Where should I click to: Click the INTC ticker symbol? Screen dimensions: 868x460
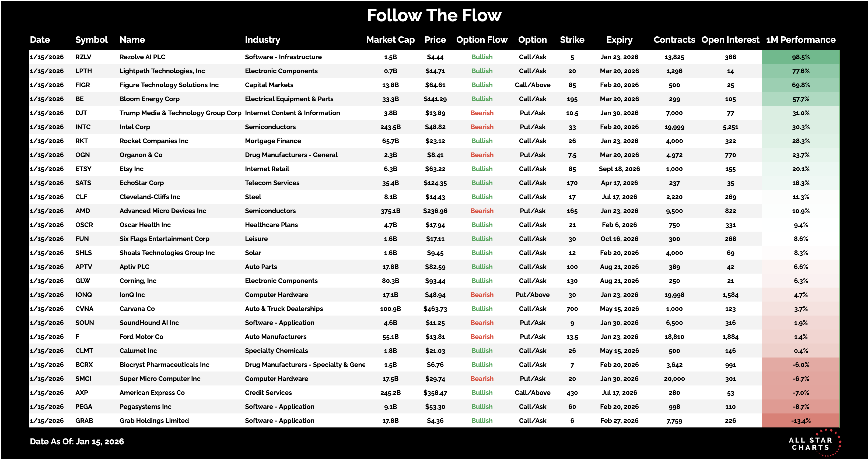[x=83, y=127]
